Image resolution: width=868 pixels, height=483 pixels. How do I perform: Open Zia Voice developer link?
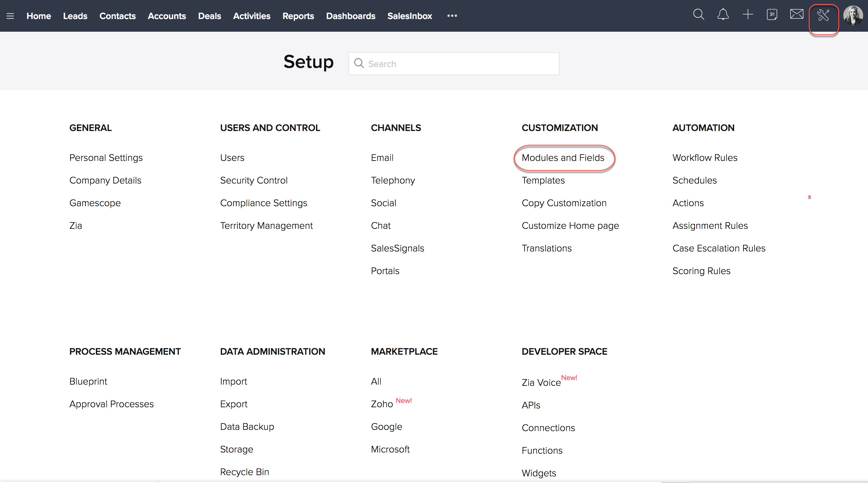(x=541, y=382)
